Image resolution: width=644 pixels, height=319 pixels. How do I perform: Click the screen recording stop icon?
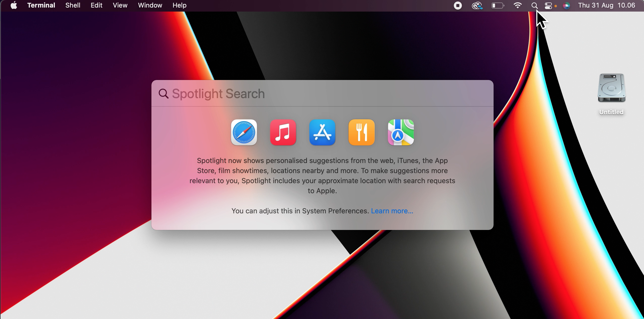tap(458, 6)
